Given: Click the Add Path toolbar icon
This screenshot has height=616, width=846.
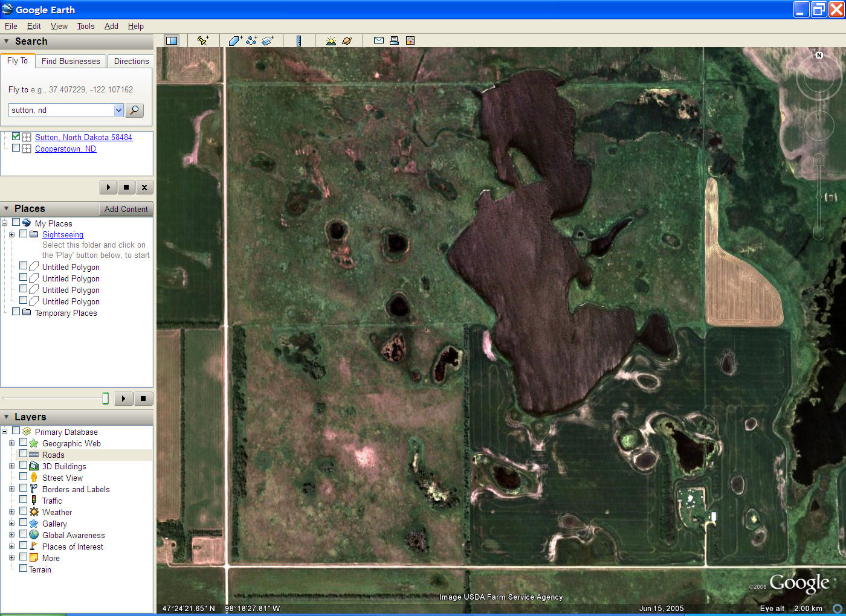Looking at the screenshot, I should coord(251,40).
